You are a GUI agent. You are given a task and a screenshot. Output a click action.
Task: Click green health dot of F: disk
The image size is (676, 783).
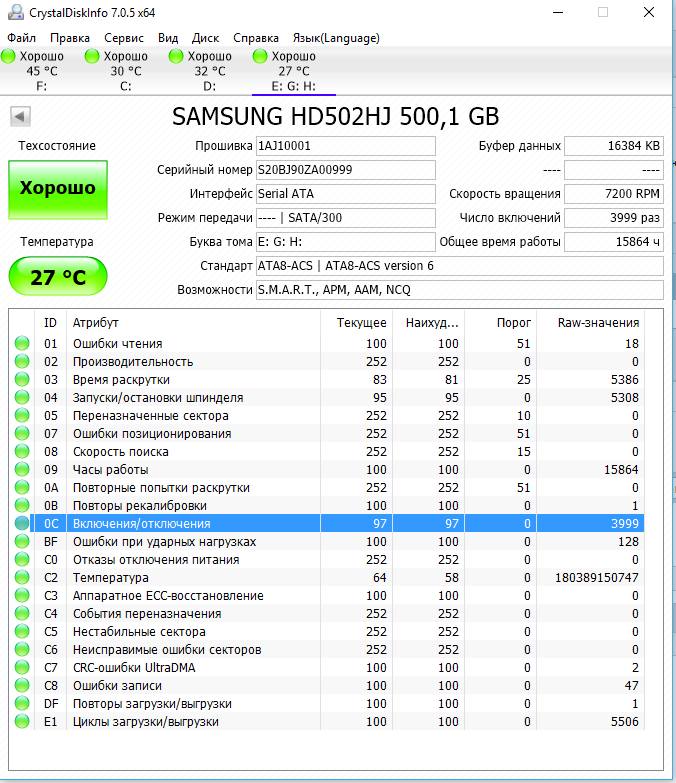pyautogui.click(x=8, y=56)
